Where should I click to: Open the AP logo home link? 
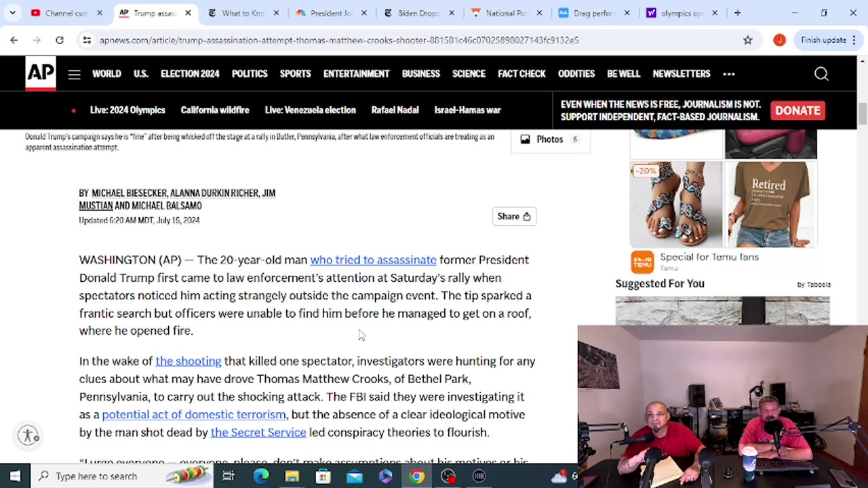coord(41,73)
